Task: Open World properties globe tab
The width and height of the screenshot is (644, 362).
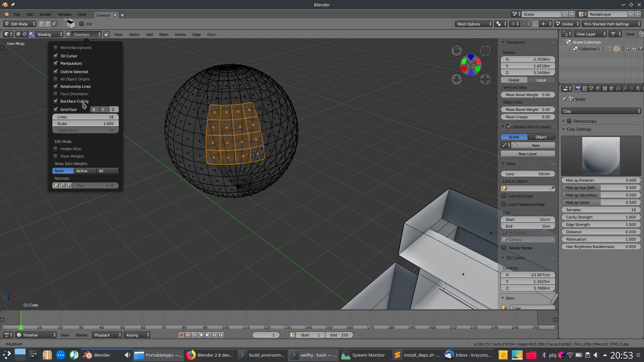Action: pos(598,88)
